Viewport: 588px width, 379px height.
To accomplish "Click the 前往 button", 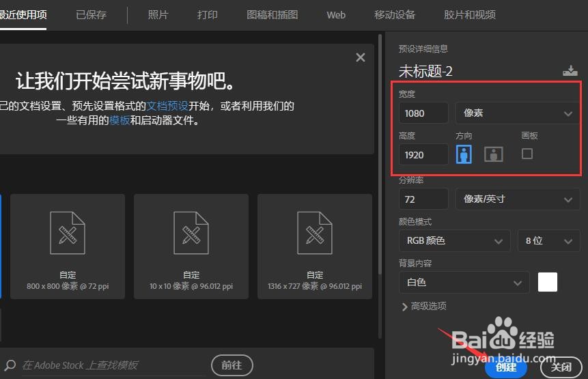I will pos(232,365).
